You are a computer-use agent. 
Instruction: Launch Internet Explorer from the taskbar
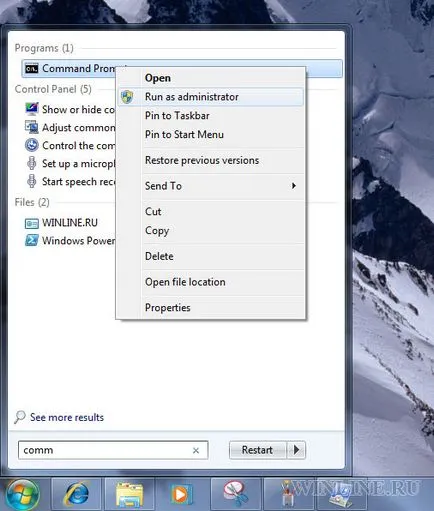click(77, 494)
